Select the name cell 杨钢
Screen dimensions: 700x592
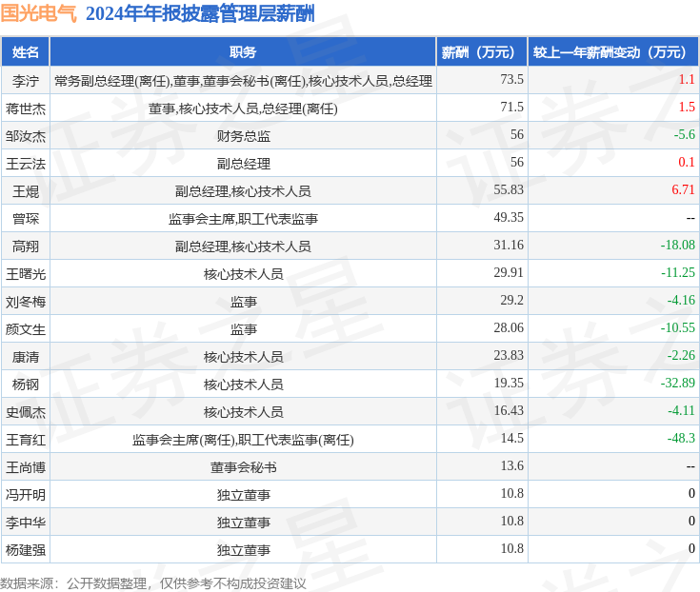click(26, 385)
